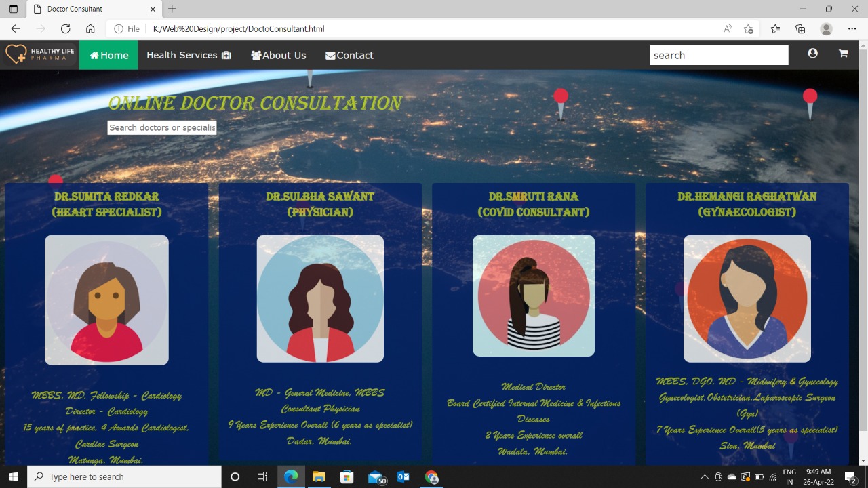Click the heading DR.SULBHA SAWANT
This screenshot has width=868, height=488.
point(320,197)
